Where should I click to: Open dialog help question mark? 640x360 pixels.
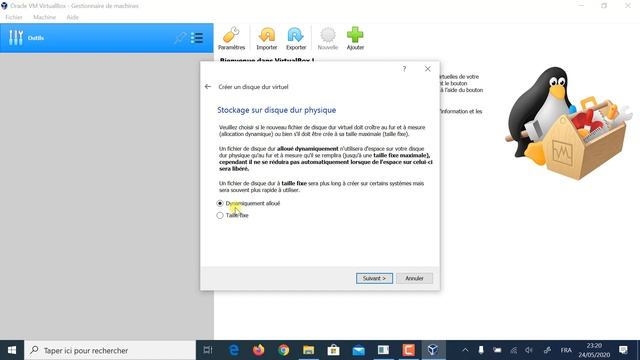coord(404,69)
